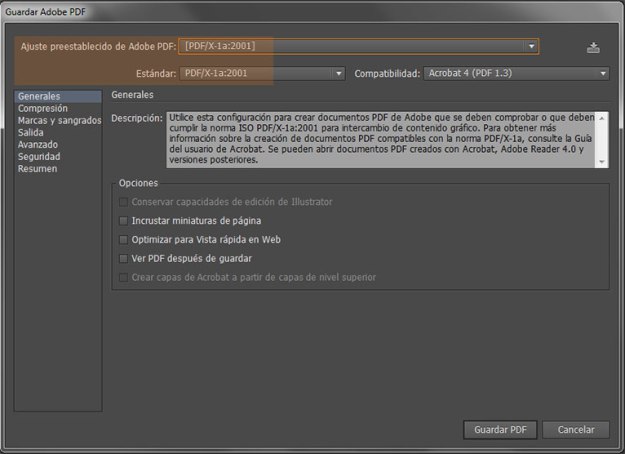Open the Compatibilidad dropdown
This screenshot has height=454, width=625.
[x=516, y=73]
